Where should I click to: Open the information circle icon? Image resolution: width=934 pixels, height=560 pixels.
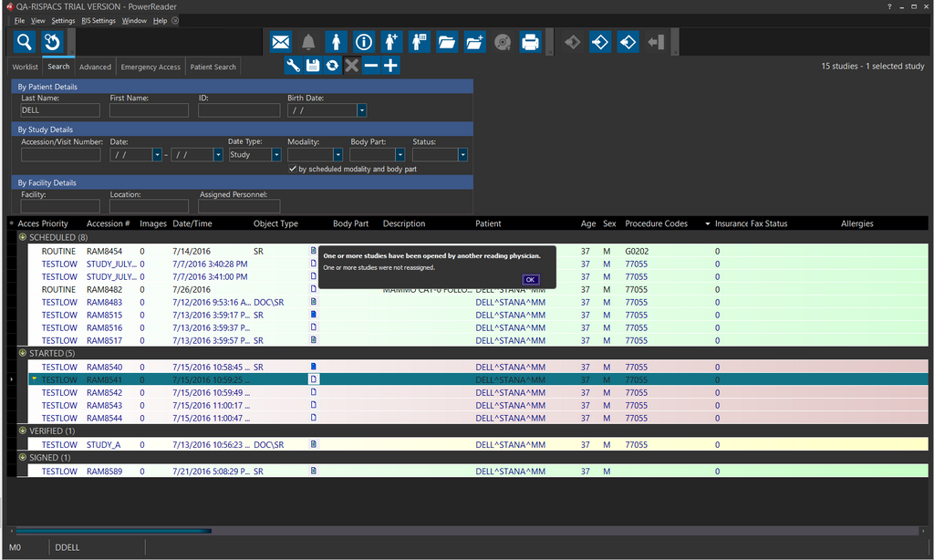364,42
